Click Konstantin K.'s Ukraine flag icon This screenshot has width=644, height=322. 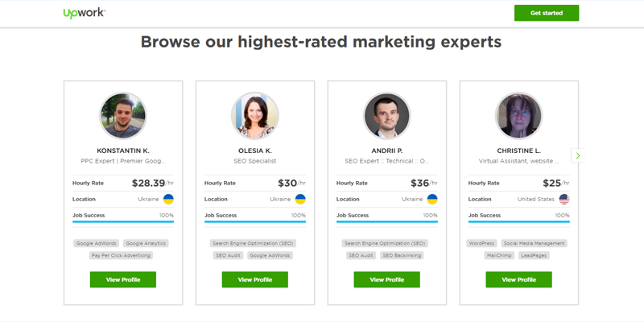click(x=168, y=199)
